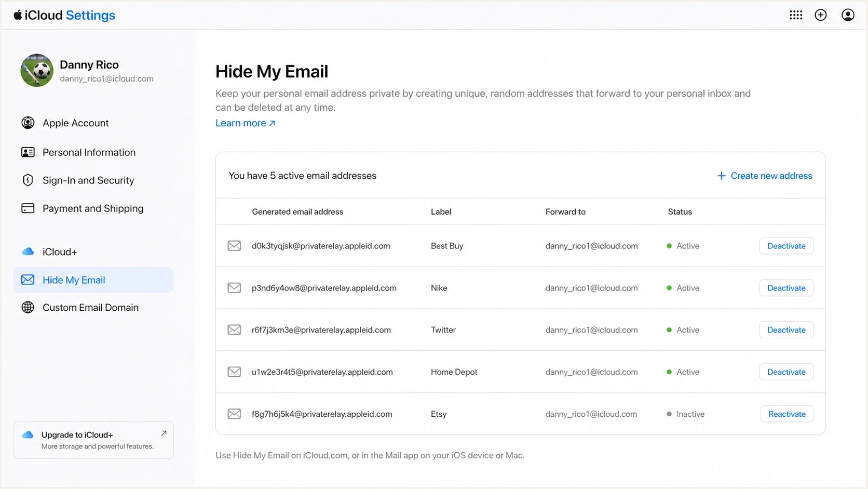Click the plus circle create icon
The image size is (868, 489).
(x=821, y=15)
